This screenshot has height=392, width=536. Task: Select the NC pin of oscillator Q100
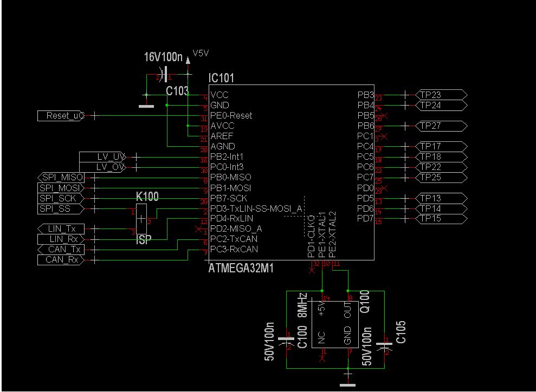322,338
